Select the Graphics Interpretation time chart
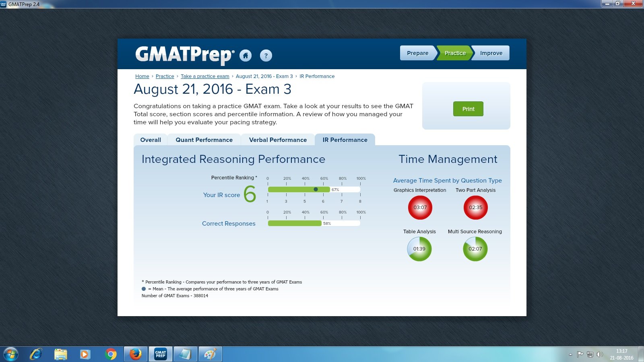This screenshot has width=644, height=362. [x=420, y=208]
